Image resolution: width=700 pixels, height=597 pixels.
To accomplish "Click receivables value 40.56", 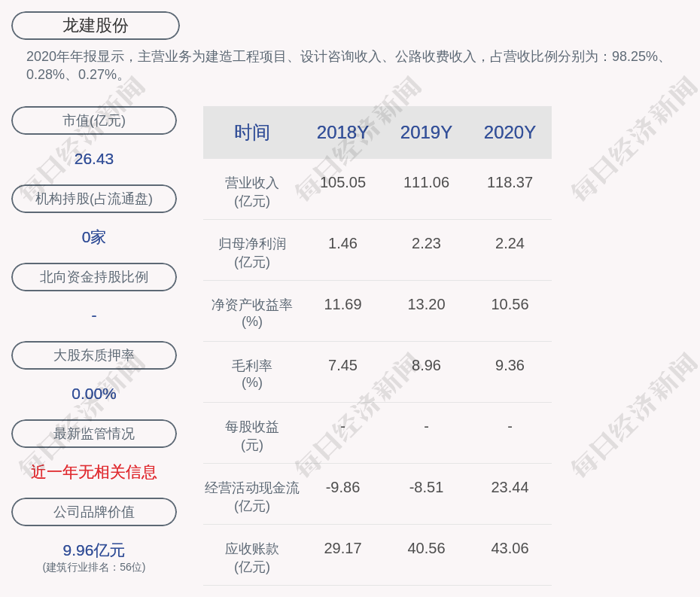I will pos(426,548).
